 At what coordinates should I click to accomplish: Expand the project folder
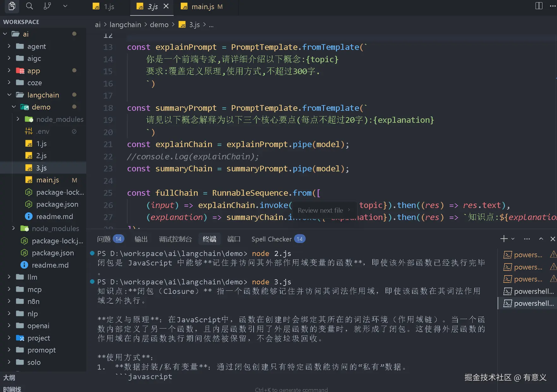click(x=9, y=338)
